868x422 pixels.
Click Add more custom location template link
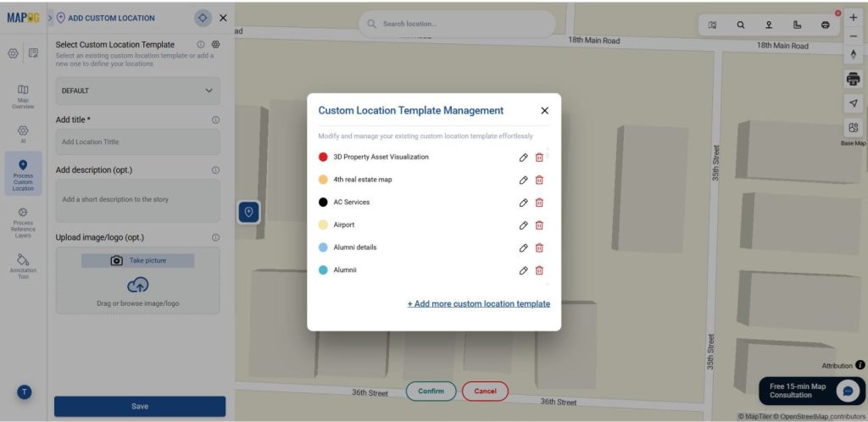click(479, 303)
